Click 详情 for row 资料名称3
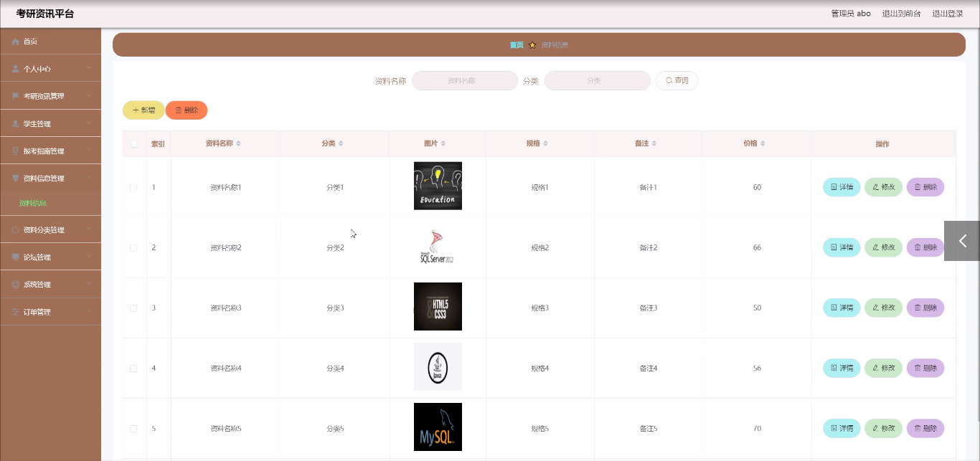 click(842, 308)
